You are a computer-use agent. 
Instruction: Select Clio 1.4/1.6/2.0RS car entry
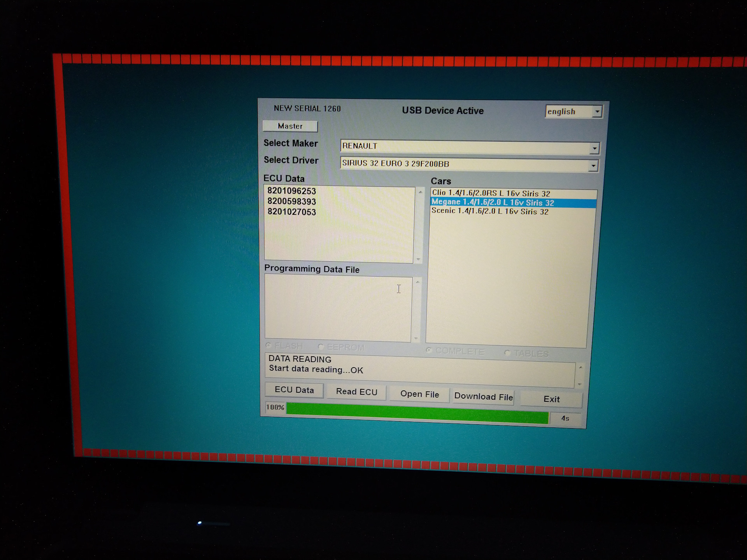tap(491, 193)
